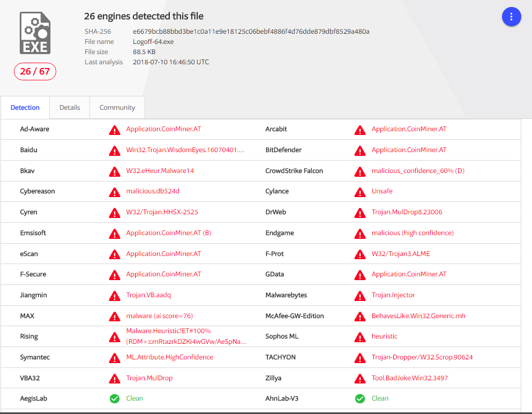Click the warning icon in Arcabit row
This screenshot has height=414, width=532.
tap(360, 130)
